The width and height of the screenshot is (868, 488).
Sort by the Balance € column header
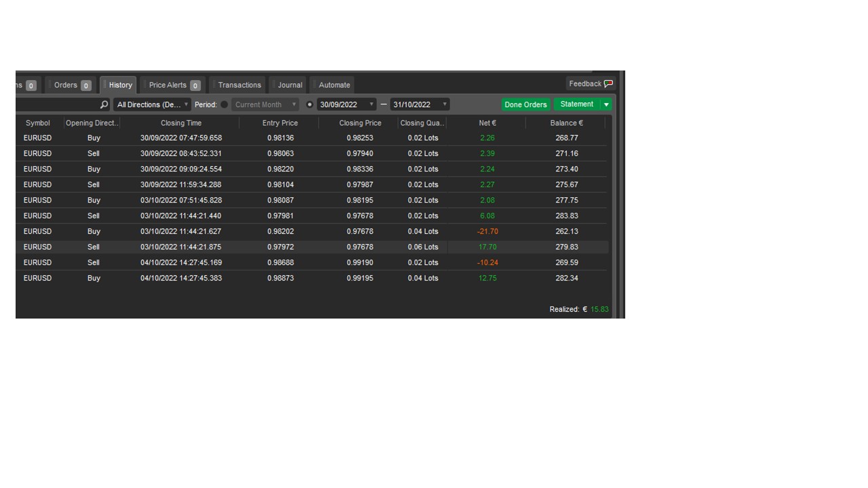tap(566, 123)
